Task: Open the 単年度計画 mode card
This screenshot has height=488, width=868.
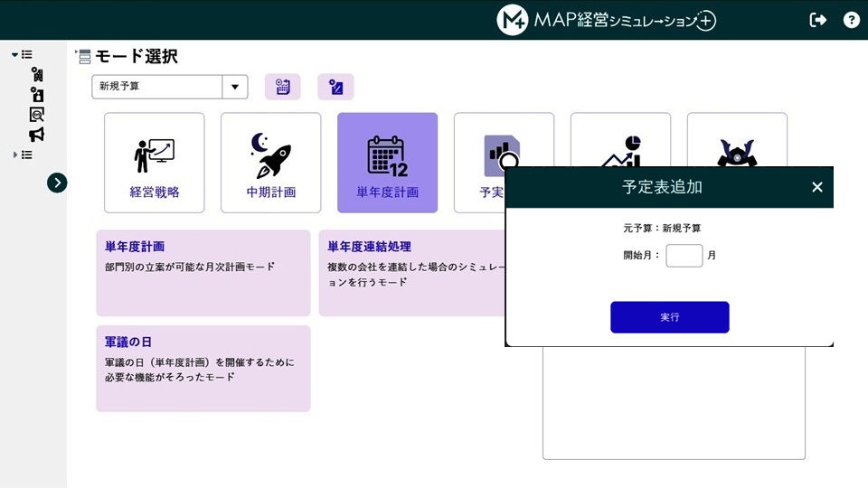Action: 203,272
